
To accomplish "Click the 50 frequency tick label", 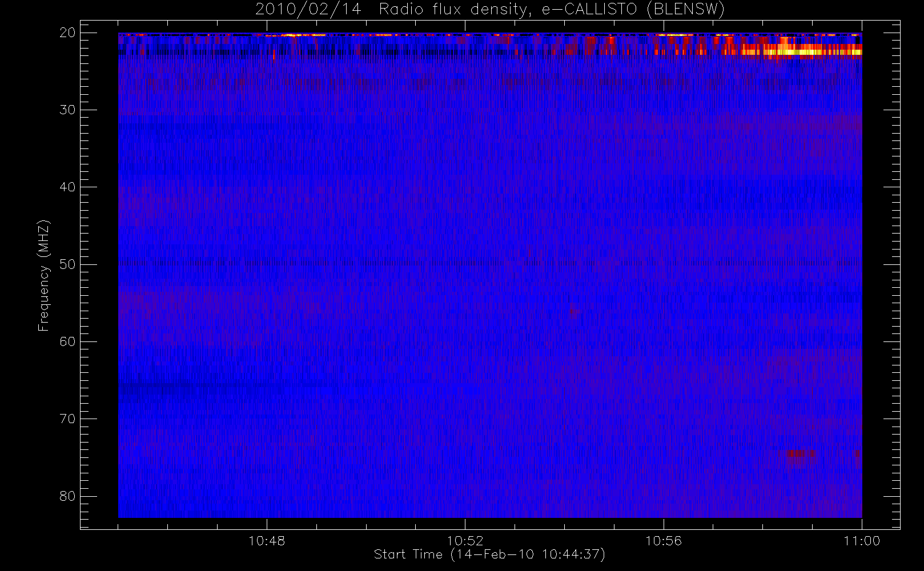I will [67, 264].
